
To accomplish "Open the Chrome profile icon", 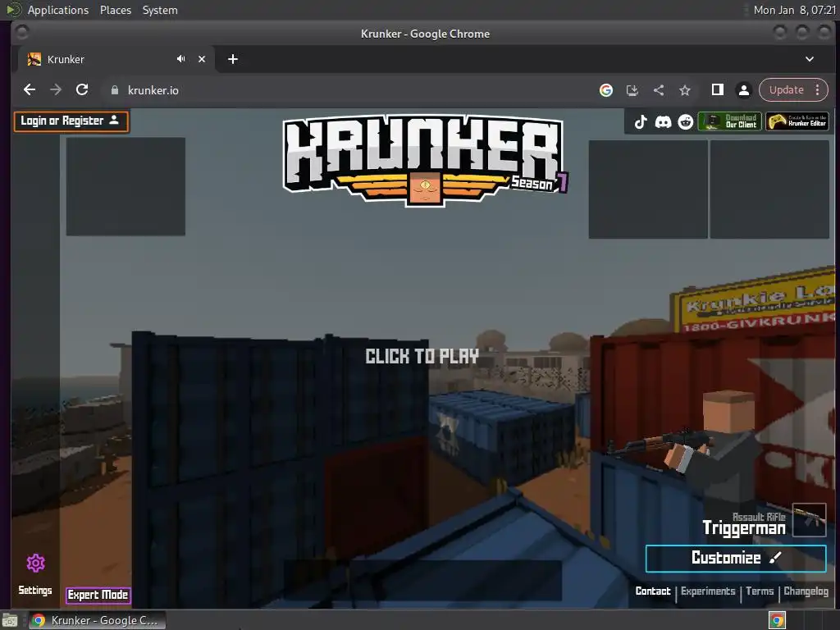I will [x=743, y=90].
